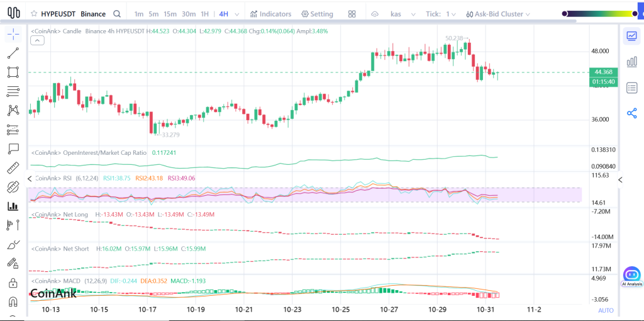The height and width of the screenshot is (321, 644).
Task: Select the 1H timeframe
Action: point(204,14)
